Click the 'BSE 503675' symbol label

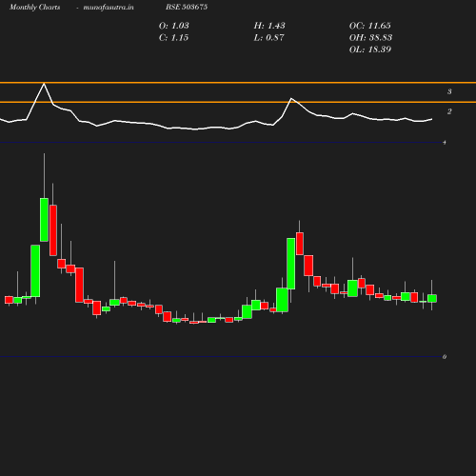[x=187, y=7]
